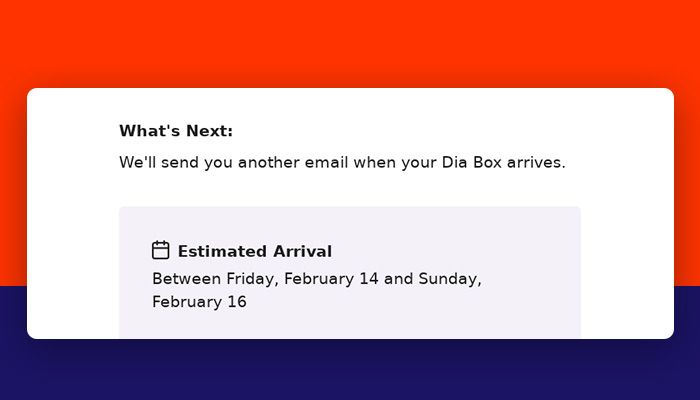The height and width of the screenshot is (400, 700).
Task: Click the word "arrives." ending the sentence
Action: [x=536, y=162]
